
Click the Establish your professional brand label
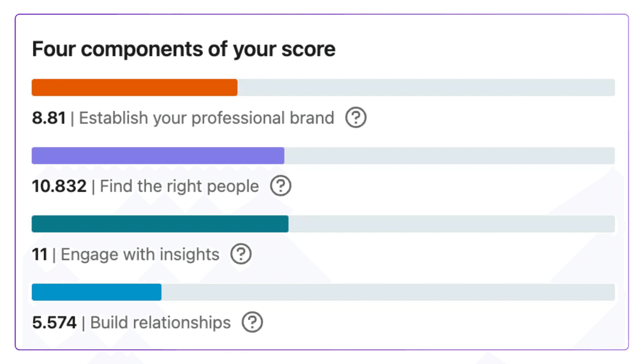coord(207,118)
